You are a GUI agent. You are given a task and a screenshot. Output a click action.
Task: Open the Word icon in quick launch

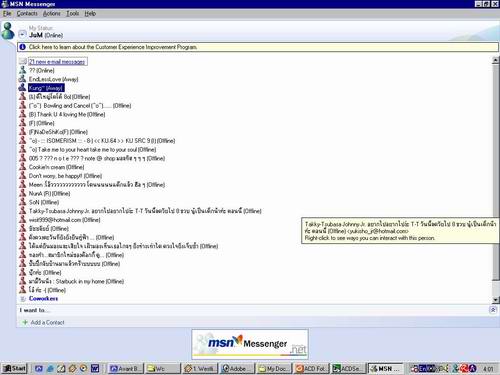coord(95,368)
